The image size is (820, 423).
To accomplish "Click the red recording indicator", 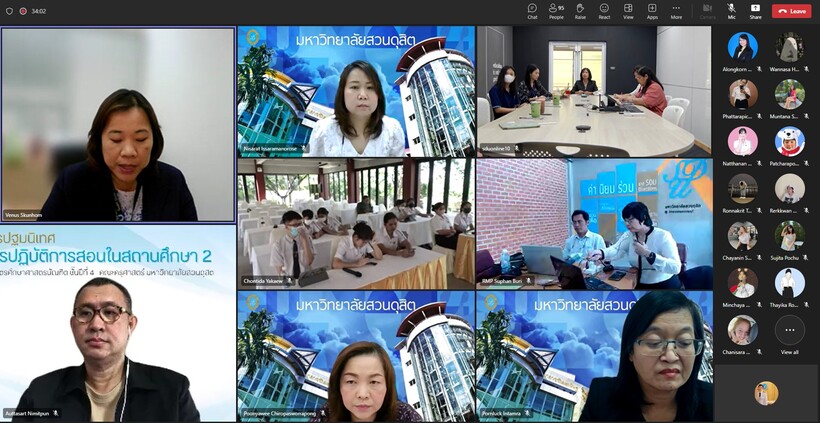I will (x=23, y=11).
